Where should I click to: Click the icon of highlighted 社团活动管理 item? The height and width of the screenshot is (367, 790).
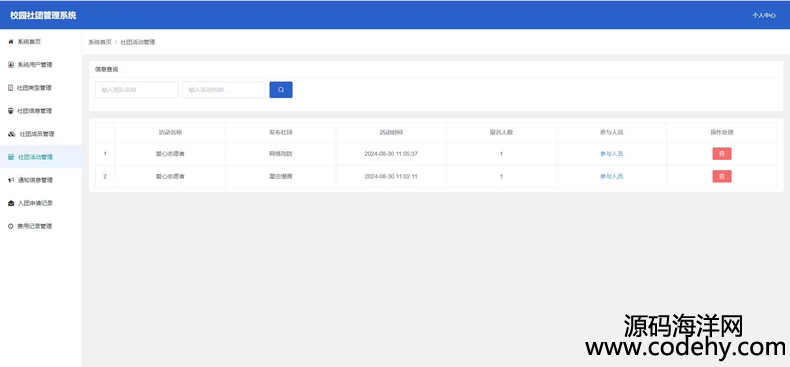(x=11, y=157)
